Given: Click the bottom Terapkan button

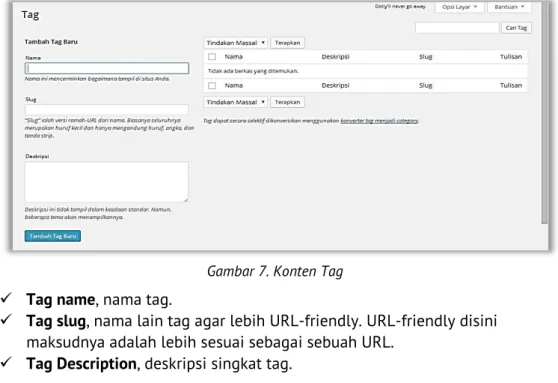Looking at the screenshot, I should pos(288,102).
